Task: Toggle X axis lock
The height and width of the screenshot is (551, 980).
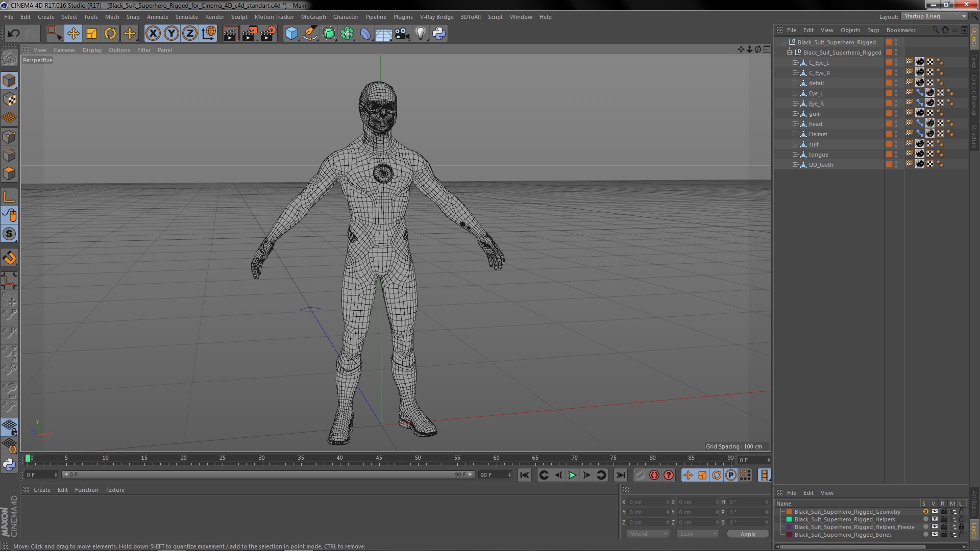Action: pyautogui.click(x=153, y=34)
